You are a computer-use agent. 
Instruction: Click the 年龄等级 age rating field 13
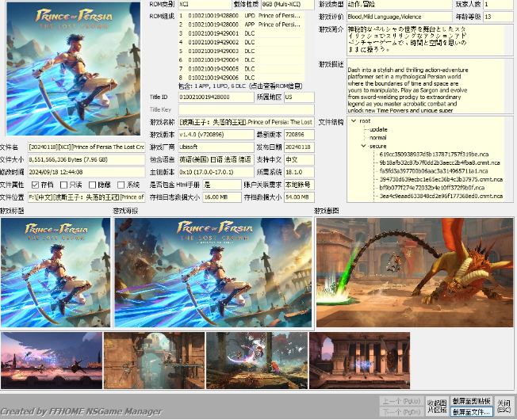click(x=498, y=17)
